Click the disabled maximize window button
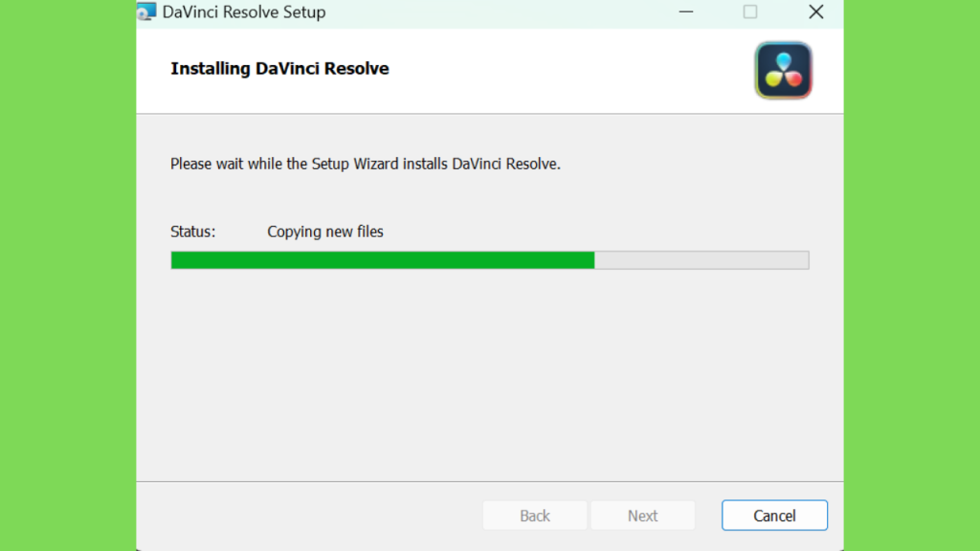Viewport: 980px width, 551px height. (x=750, y=11)
